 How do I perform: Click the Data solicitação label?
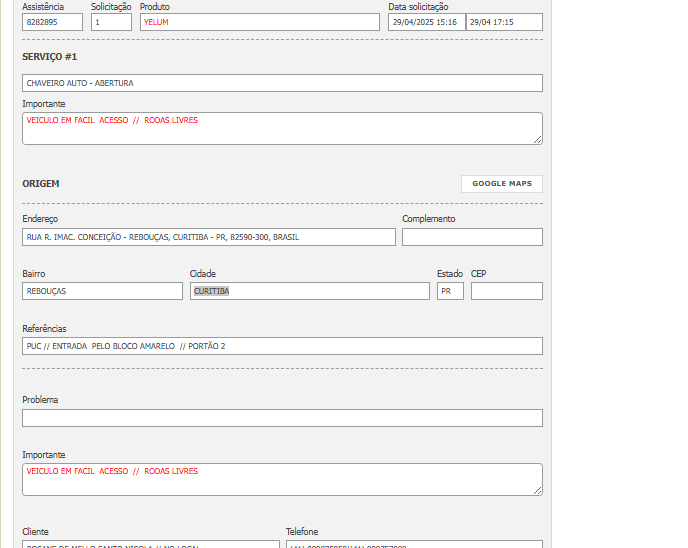tap(418, 7)
